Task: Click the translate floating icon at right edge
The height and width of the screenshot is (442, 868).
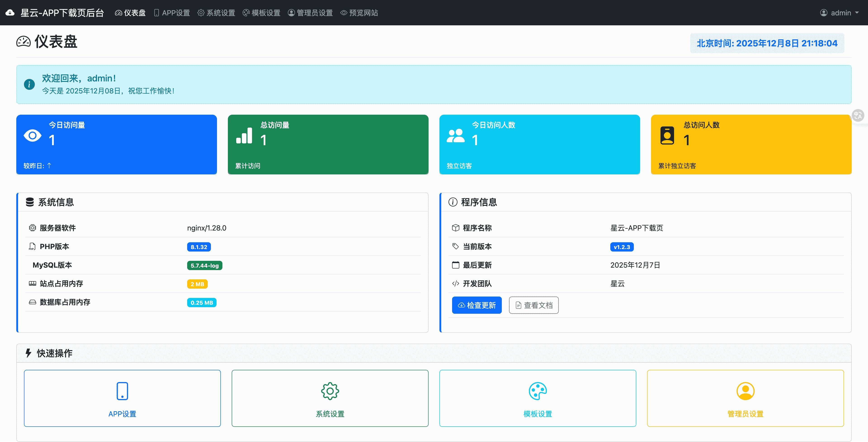Action: (x=858, y=115)
